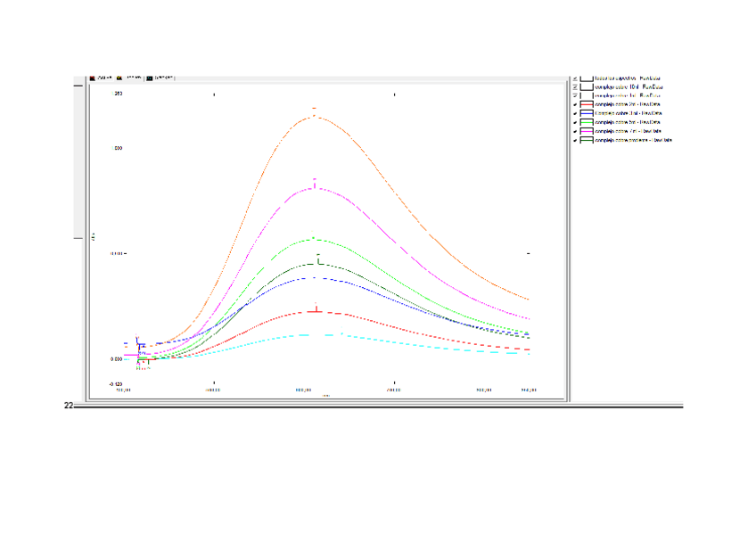Pick the magenta line swatch in legend
This screenshot has height=534, width=756.
pyautogui.click(x=587, y=131)
